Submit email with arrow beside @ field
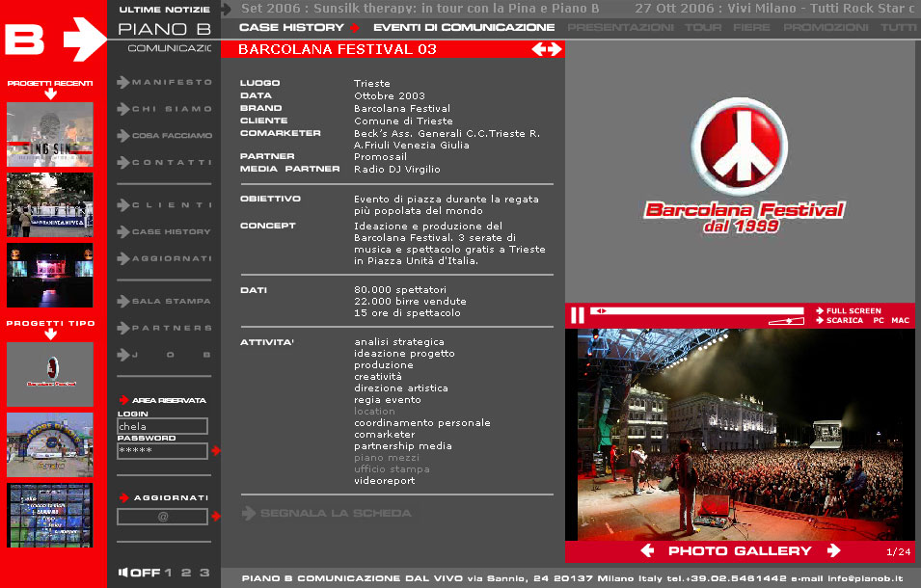This screenshot has width=921, height=588. coord(216,517)
